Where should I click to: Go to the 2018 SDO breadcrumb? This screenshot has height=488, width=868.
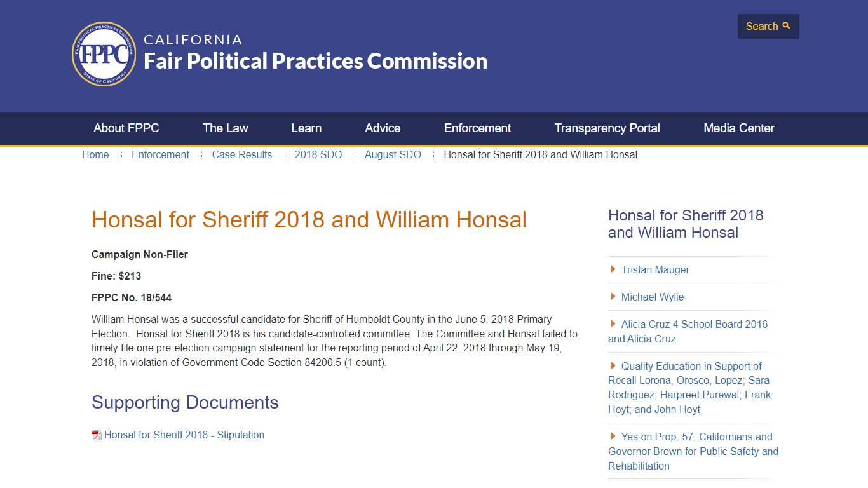(x=318, y=155)
